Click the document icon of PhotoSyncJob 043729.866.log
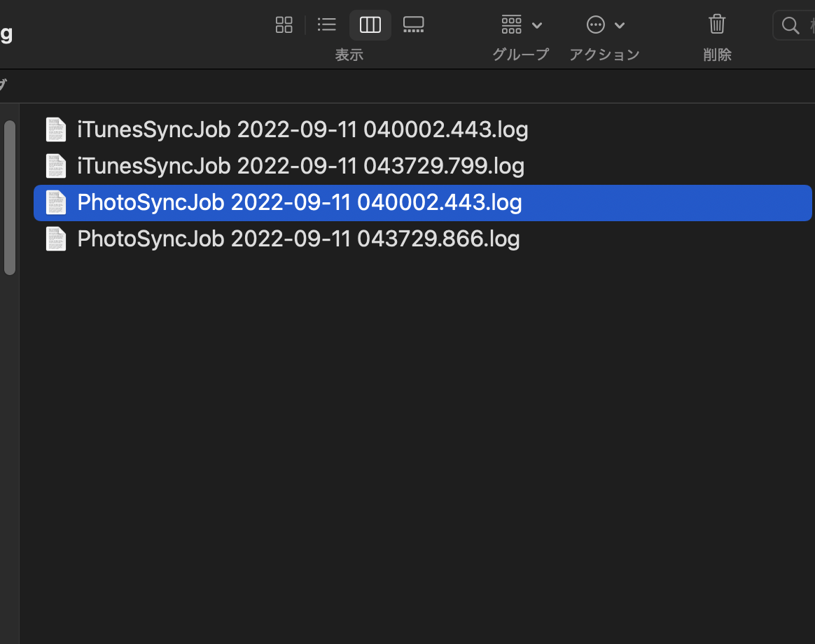 point(56,239)
